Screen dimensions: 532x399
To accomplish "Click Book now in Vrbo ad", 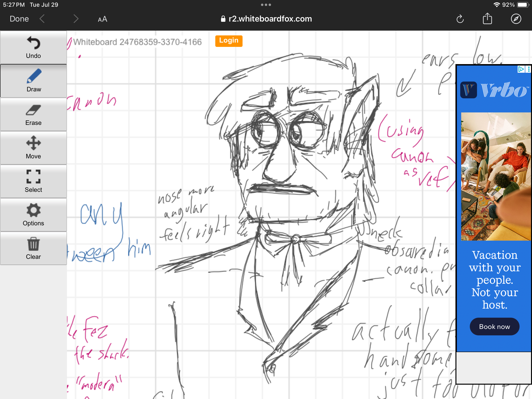I will [494, 326].
